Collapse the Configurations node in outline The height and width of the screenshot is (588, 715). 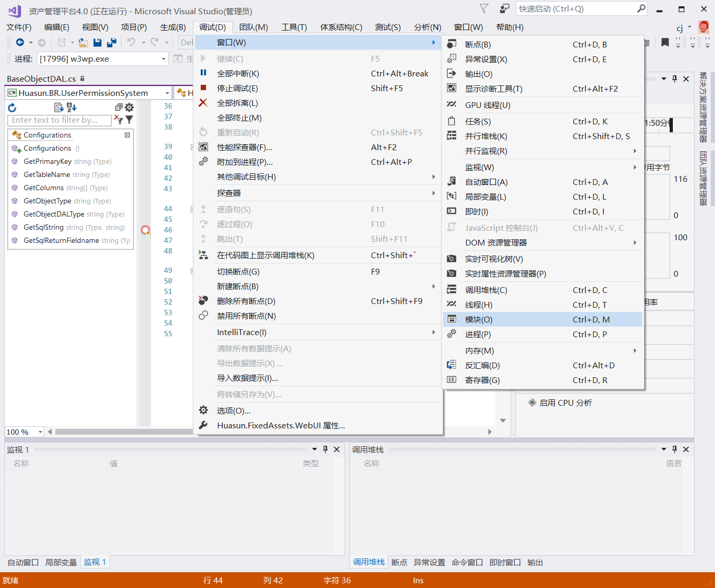(x=127, y=135)
